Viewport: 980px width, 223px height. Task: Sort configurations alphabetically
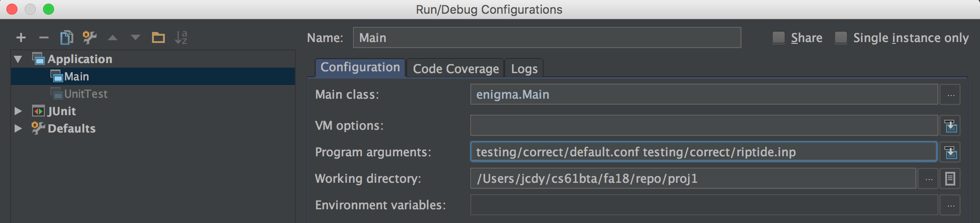coord(181,37)
